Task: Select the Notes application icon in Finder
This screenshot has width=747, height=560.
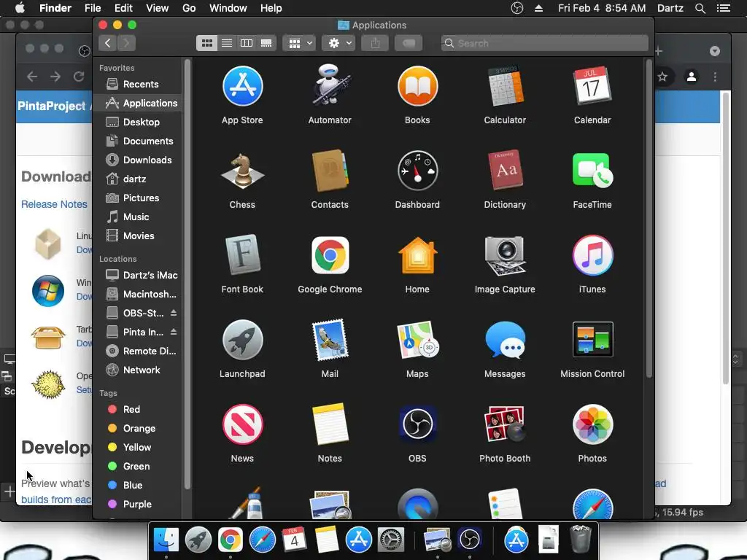Action: tap(330, 424)
